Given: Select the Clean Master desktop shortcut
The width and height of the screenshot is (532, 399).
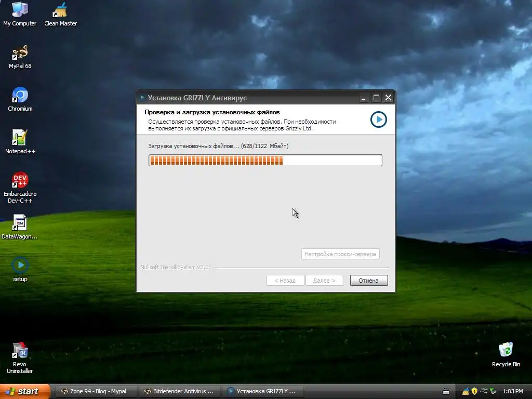Looking at the screenshot, I should [60, 14].
